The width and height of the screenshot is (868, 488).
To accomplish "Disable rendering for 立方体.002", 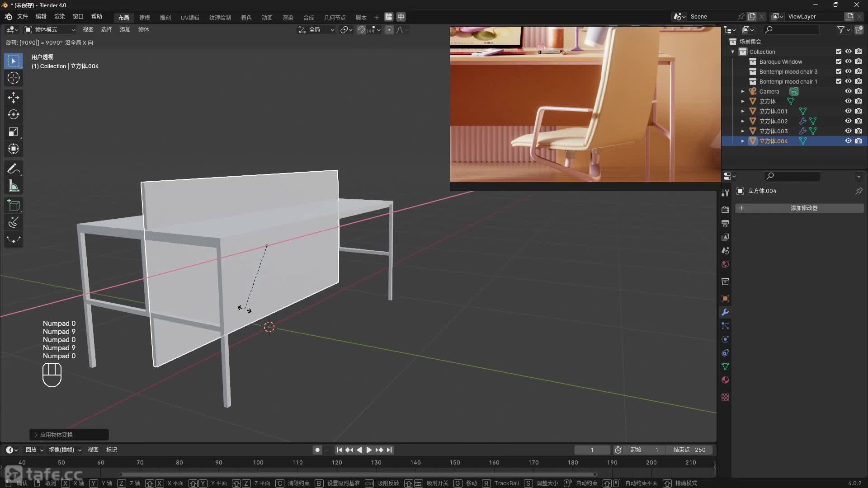I will pyautogui.click(x=859, y=121).
